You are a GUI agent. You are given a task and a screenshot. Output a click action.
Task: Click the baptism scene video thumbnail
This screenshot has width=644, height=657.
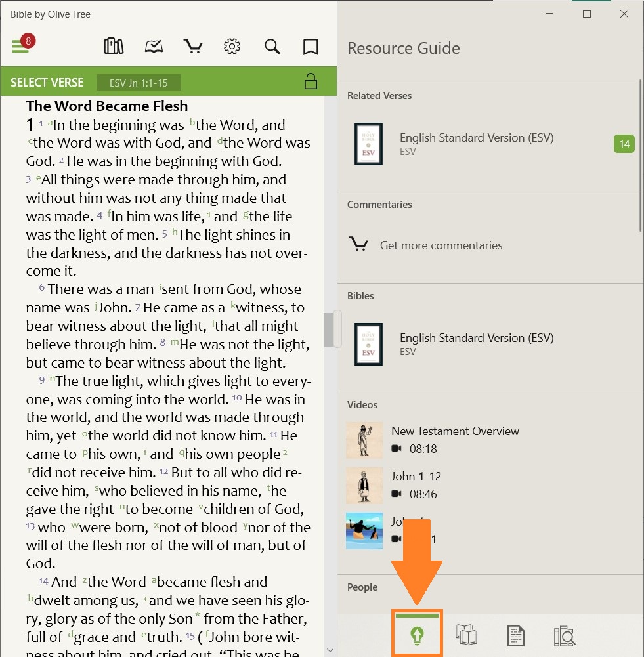tap(364, 530)
